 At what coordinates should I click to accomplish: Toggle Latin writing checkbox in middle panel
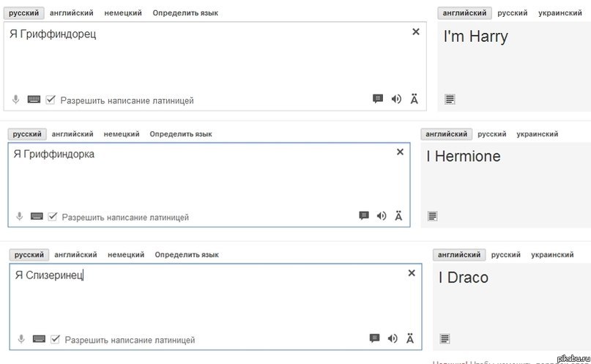point(53,216)
